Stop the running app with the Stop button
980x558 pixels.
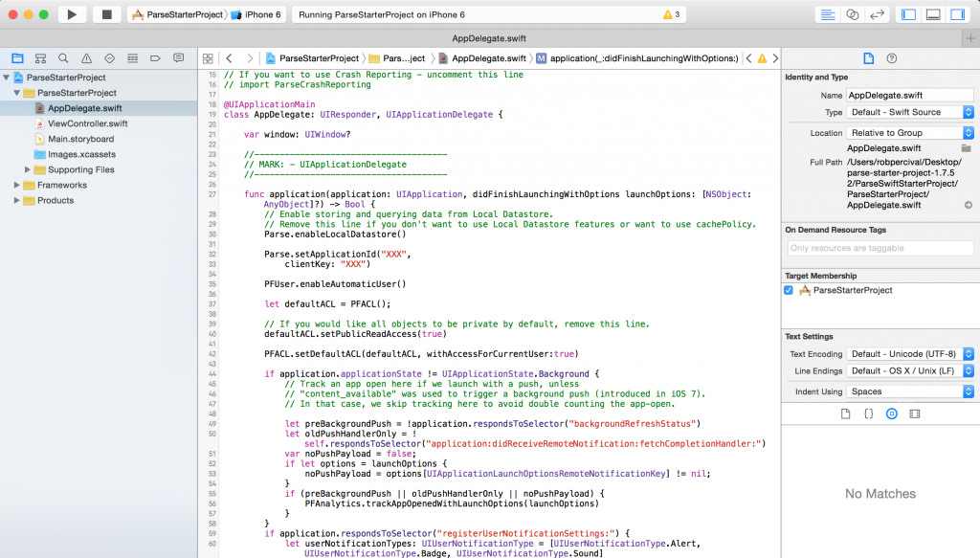(x=105, y=13)
